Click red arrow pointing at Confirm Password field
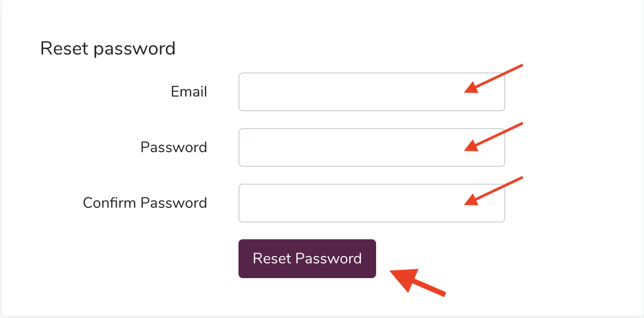644x318 pixels. 494,191
